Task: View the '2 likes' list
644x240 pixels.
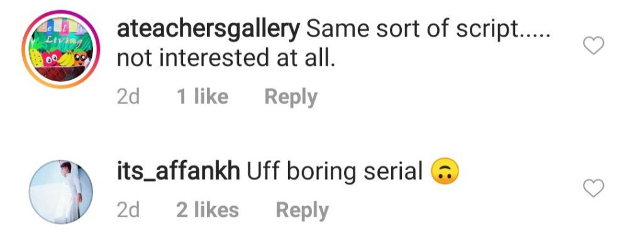Action: pyautogui.click(x=208, y=210)
